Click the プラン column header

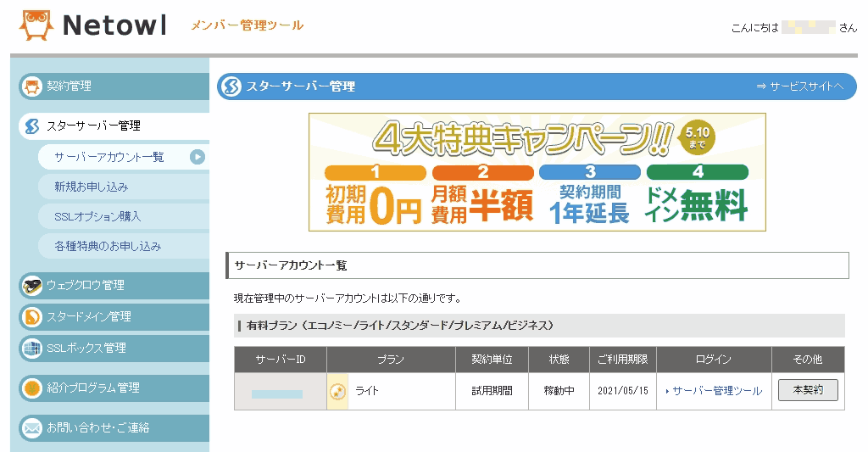click(x=391, y=360)
